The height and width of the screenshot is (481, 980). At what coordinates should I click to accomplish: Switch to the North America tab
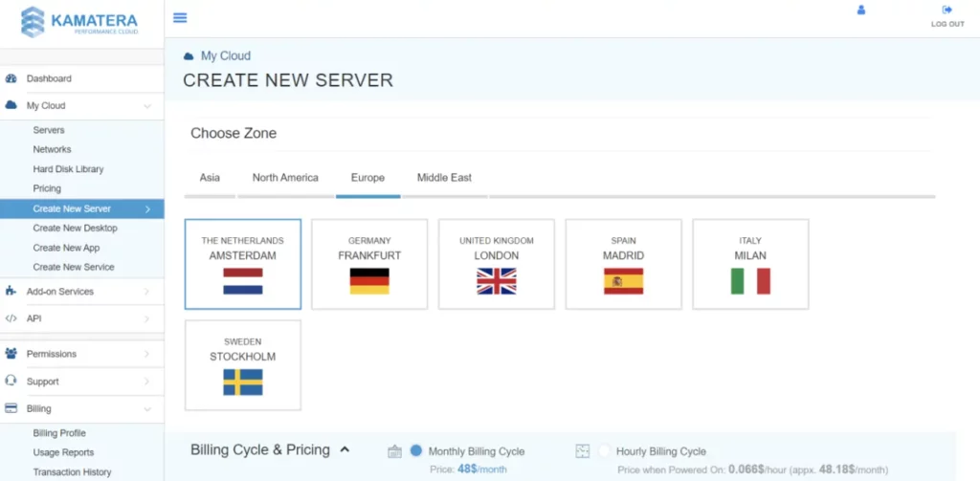pyautogui.click(x=285, y=178)
